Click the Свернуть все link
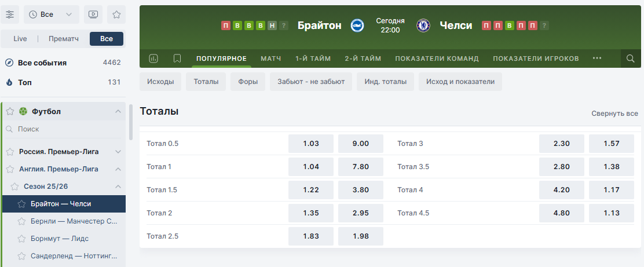 coord(614,114)
